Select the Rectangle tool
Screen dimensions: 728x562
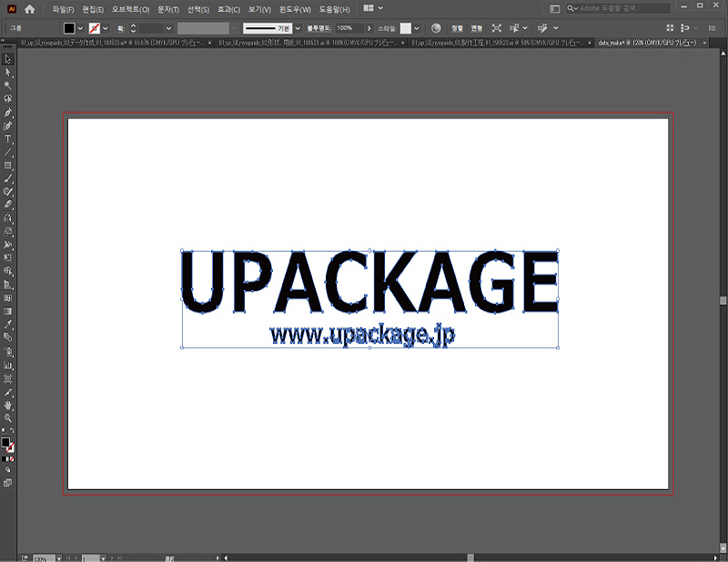[7, 166]
